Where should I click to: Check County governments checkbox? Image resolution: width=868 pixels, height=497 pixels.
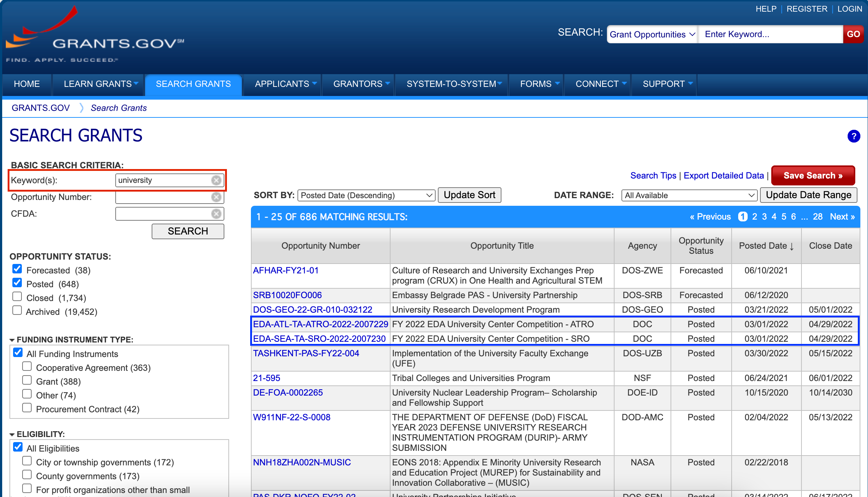tap(27, 475)
